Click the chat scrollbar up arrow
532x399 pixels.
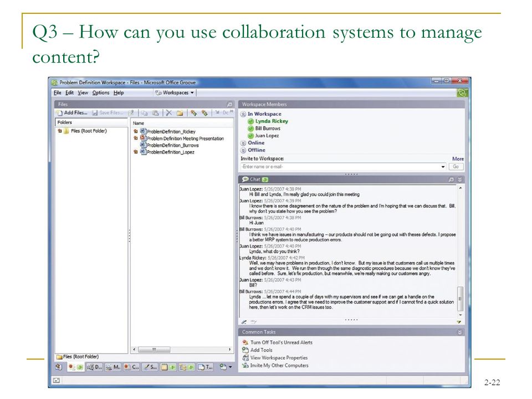(x=461, y=188)
